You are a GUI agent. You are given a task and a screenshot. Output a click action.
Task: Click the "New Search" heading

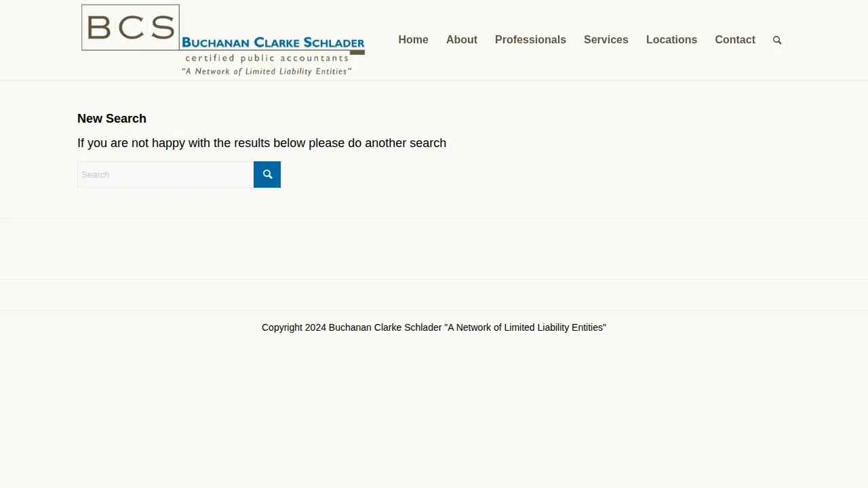coord(112,119)
